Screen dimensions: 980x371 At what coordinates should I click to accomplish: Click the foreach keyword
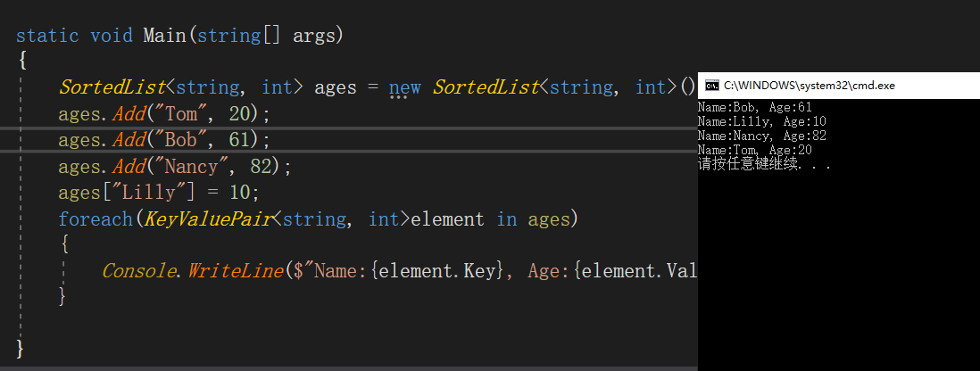point(96,218)
